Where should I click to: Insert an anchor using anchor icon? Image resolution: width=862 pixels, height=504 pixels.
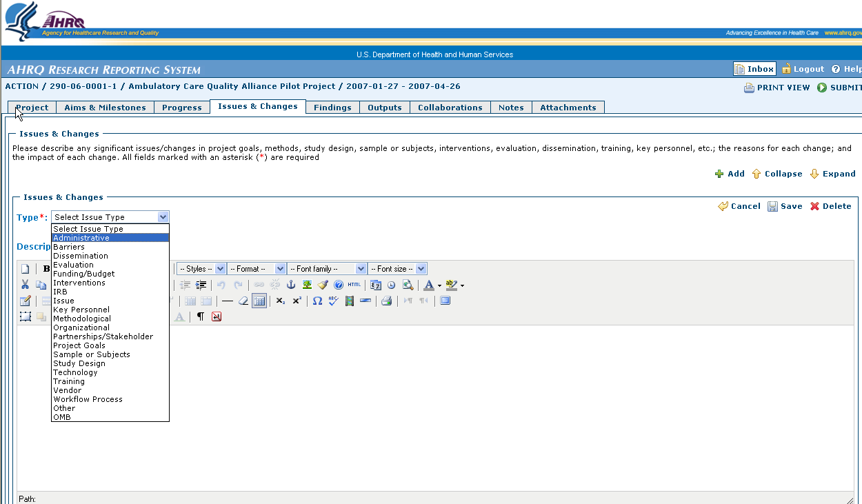[291, 285]
